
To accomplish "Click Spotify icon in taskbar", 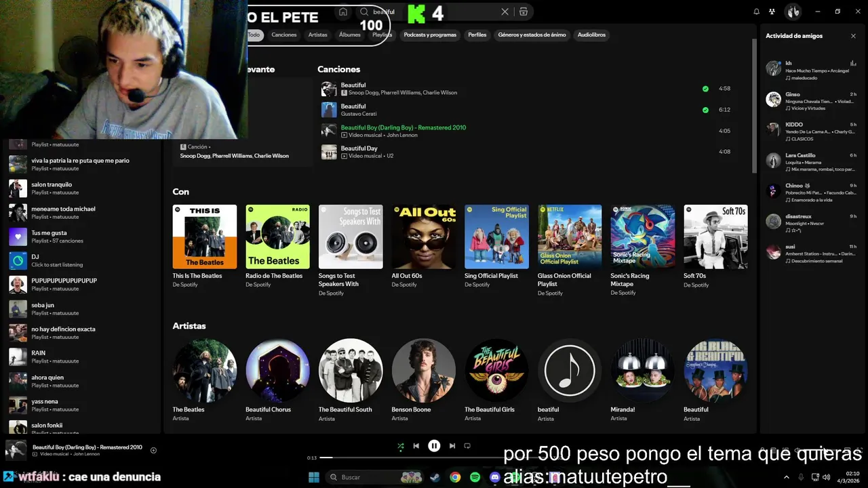I will tap(475, 477).
